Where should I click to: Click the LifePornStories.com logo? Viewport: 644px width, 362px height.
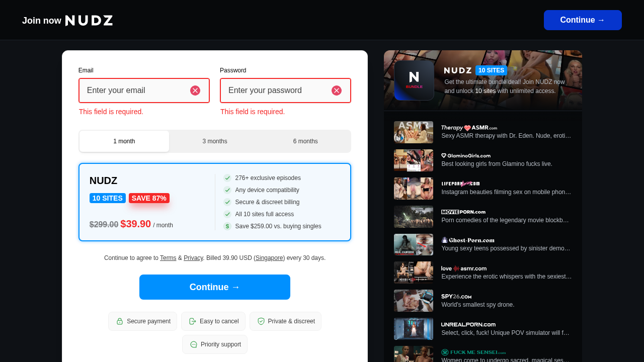[x=460, y=184]
